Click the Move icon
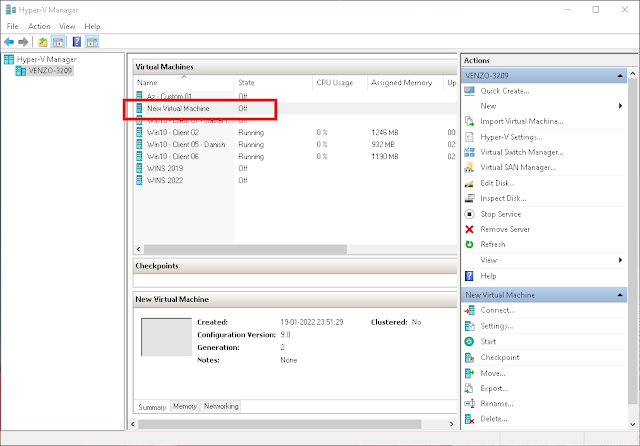Viewport: 640px width, 446px height. tap(469, 373)
